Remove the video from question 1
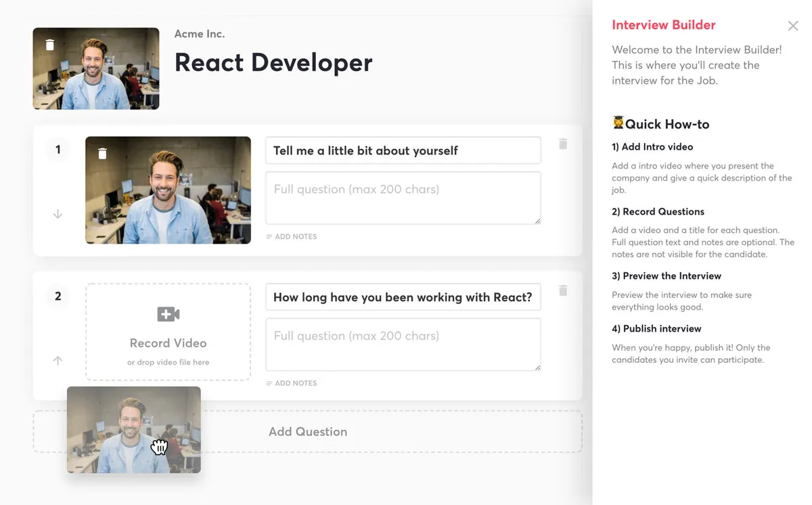This screenshot has width=812, height=505. tap(102, 154)
